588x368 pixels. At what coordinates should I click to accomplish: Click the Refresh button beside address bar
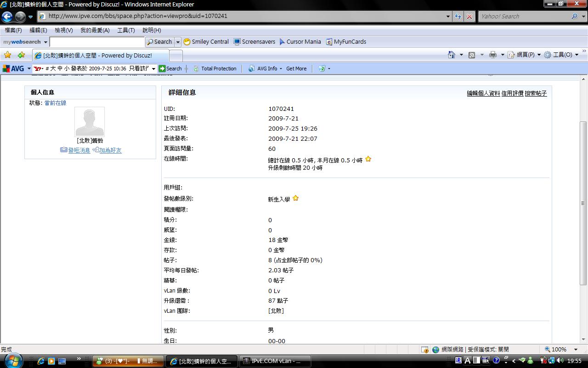pyautogui.click(x=458, y=16)
